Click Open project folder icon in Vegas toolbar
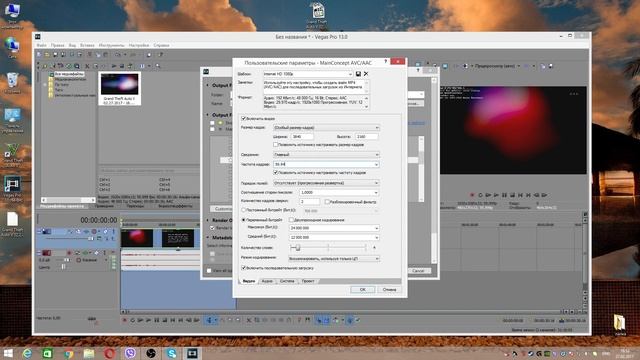This screenshot has height=360, width=640. point(47,54)
